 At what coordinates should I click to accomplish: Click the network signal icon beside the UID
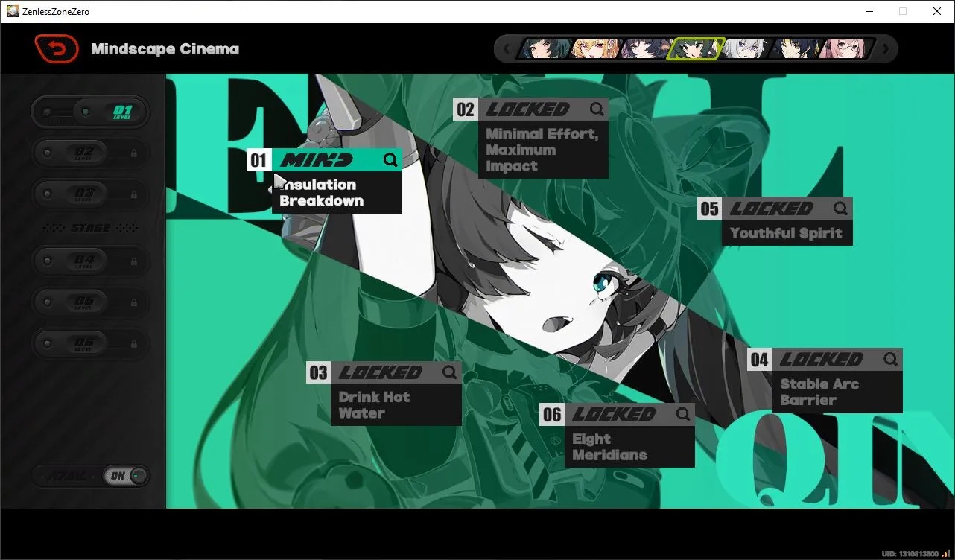point(946,553)
